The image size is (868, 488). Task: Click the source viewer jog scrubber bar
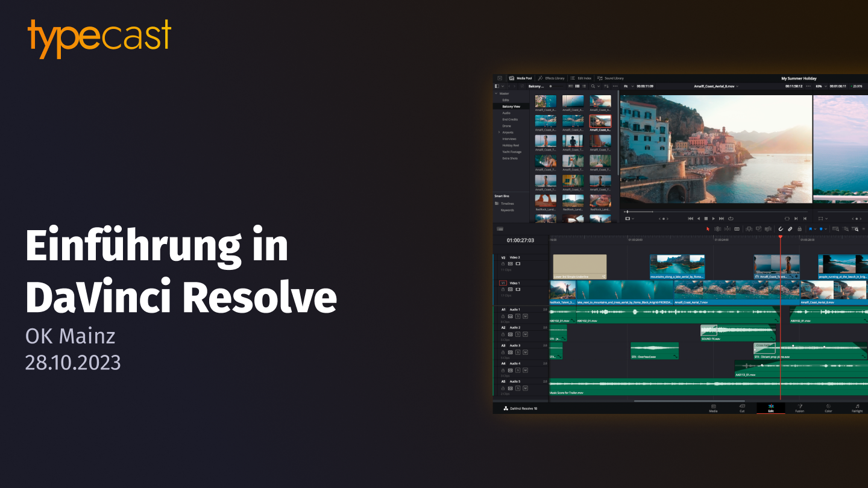pos(663,211)
